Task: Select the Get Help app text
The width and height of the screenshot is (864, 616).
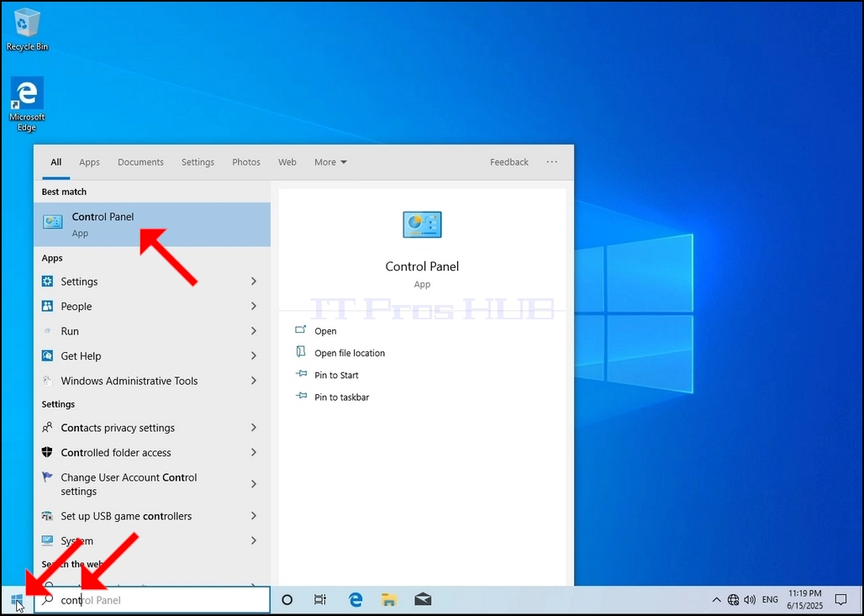Action: (81, 356)
